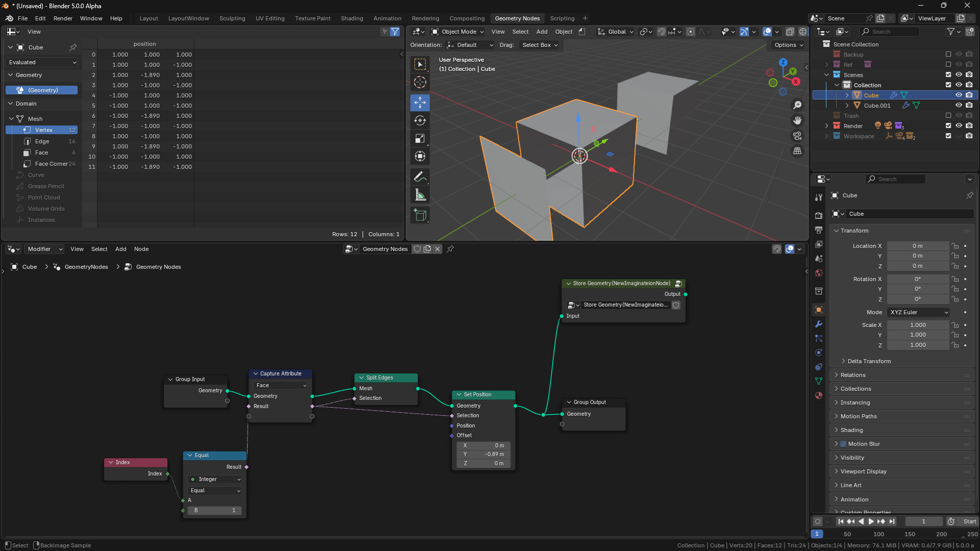This screenshot has height=551, width=980.
Task: Switch to the Scripting workspace tab
Action: (562, 18)
